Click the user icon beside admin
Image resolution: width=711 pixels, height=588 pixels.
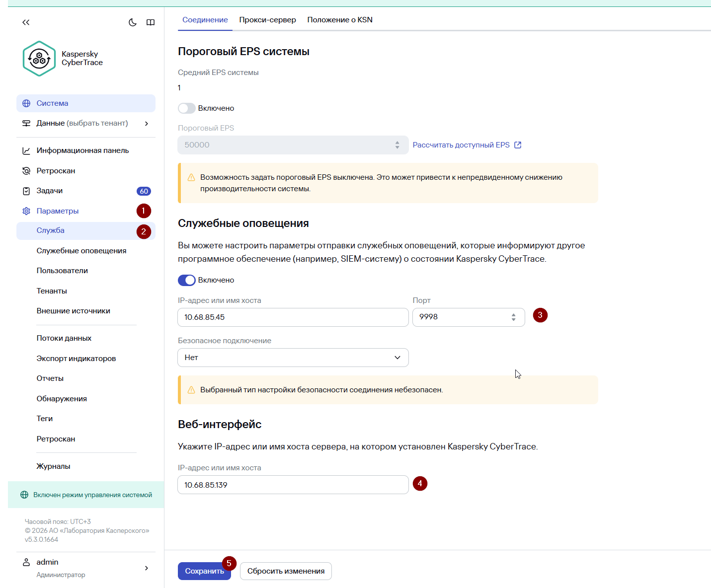(x=26, y=562)
